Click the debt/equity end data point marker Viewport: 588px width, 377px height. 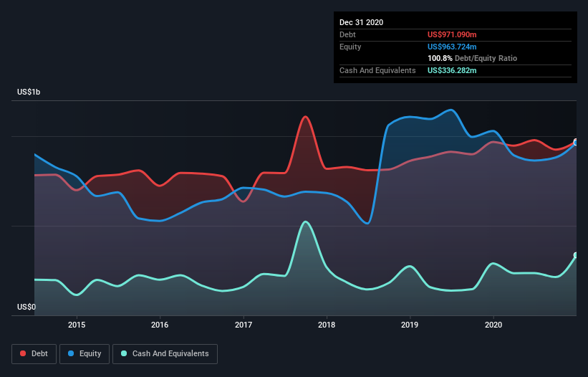576,142
